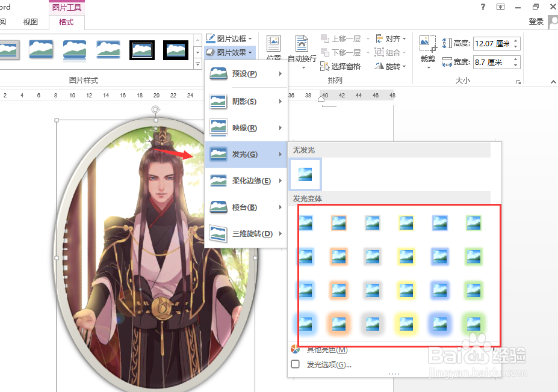558x392 pixels.
Task: Open the Wrap Text (自动换行) dropdown
Action: pyautogui.click(x=302, y=52)
